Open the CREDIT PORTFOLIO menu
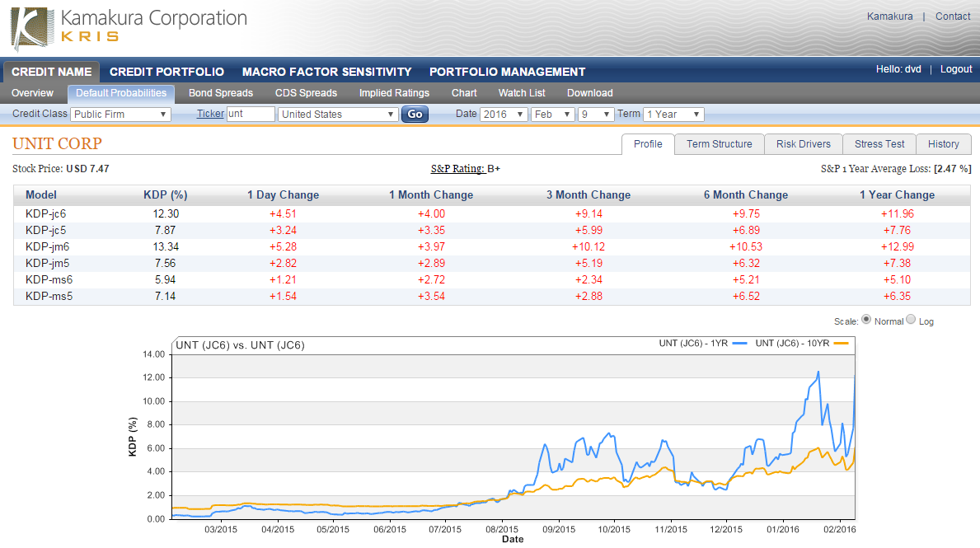980x548 pixels. click(x=166, y=72)
